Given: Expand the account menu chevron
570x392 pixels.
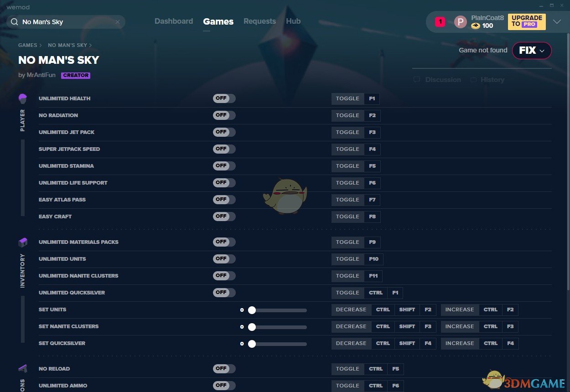Looking at the screenshot, I should point(557,22).
